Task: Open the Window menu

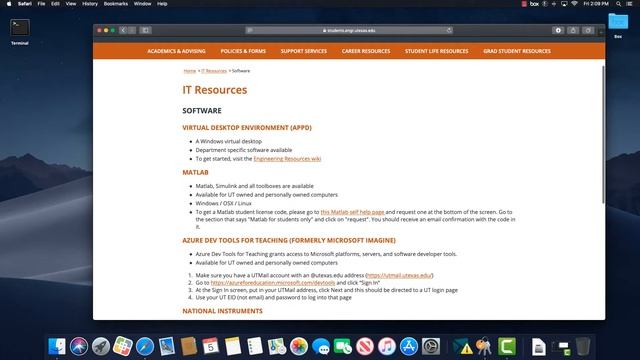Action: tap(142, 4)
